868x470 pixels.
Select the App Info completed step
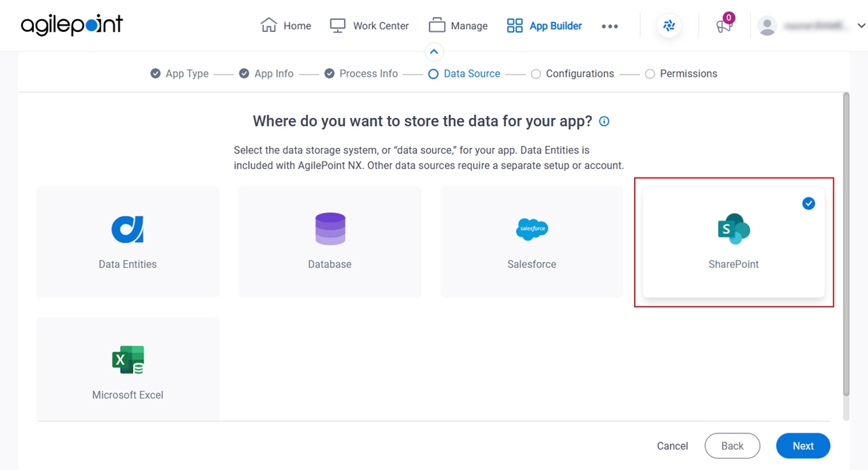click(x=244, y=73)
